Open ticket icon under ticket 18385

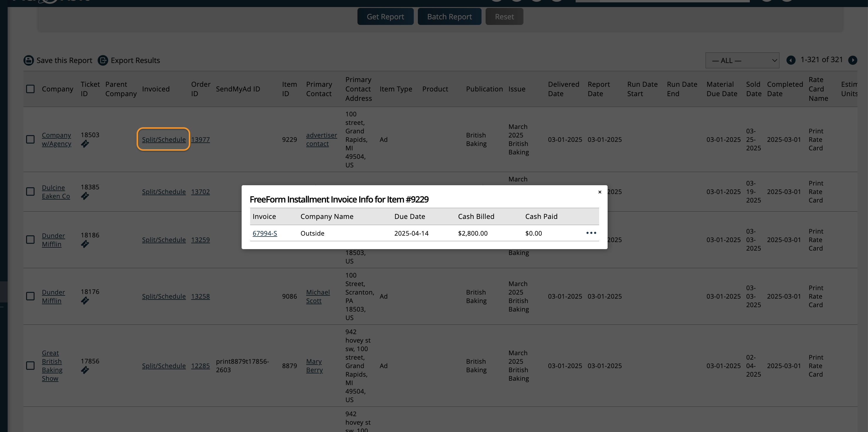(x=84, y=196)
